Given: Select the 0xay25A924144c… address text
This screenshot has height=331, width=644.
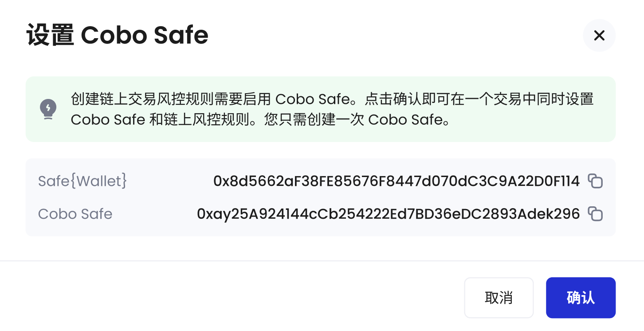Looking at the screenshot, I should 389,214.
